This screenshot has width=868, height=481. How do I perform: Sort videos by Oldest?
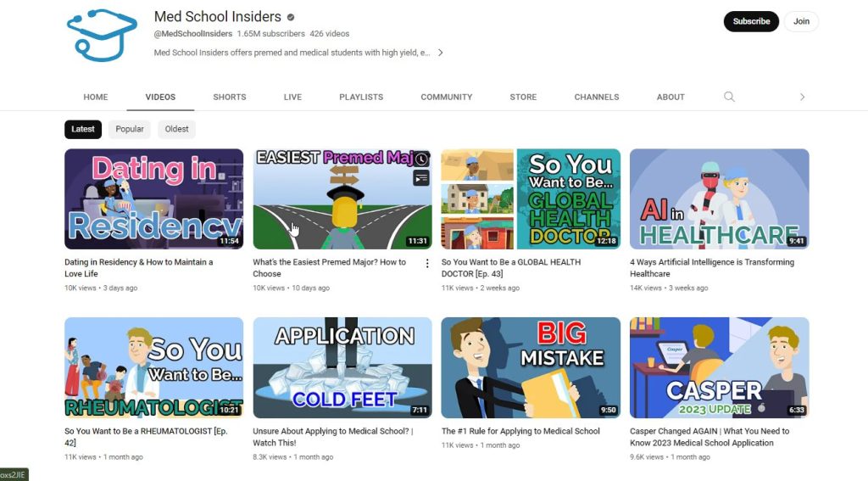point(177,129)
